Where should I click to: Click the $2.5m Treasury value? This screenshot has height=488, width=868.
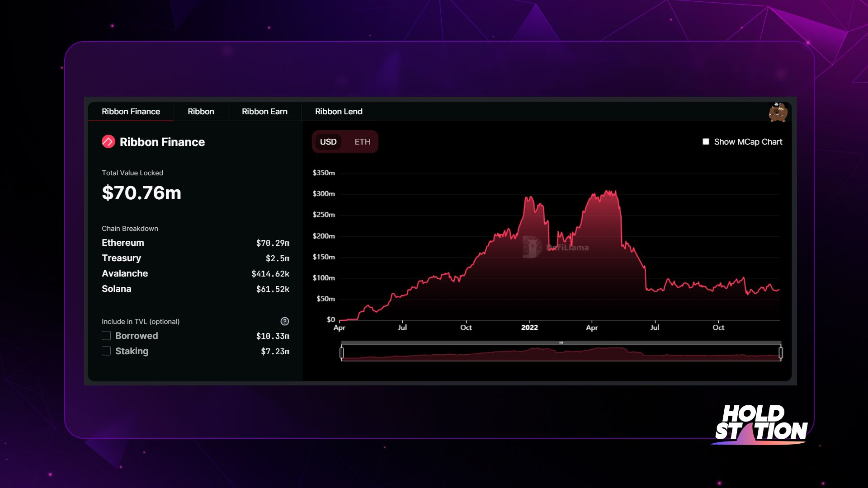(x=278, y=258)
